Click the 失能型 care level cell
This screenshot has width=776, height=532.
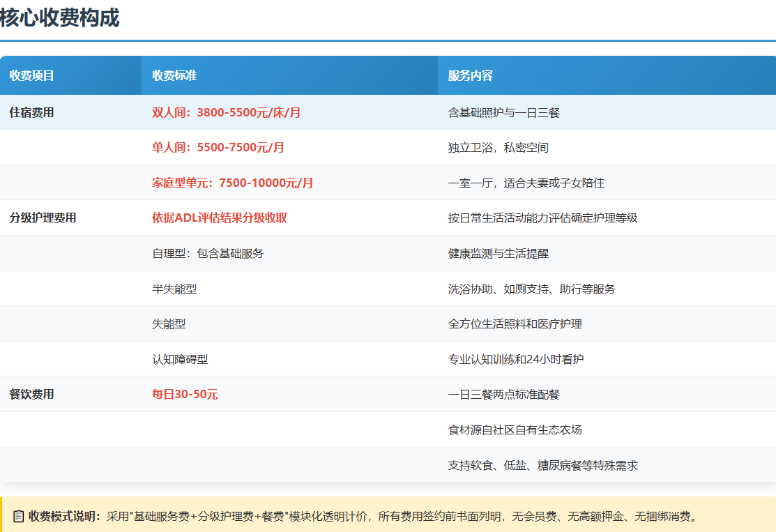point(169,324)
